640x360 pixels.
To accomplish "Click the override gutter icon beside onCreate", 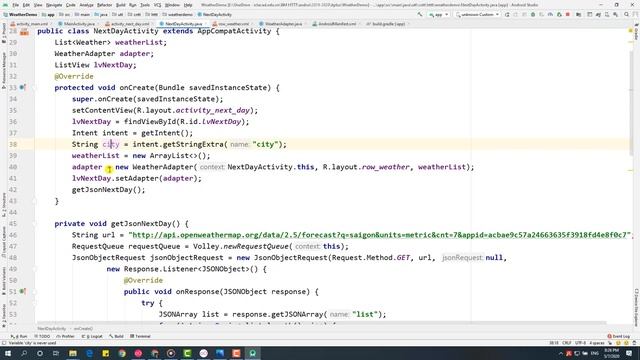I will tap(22, 87).
